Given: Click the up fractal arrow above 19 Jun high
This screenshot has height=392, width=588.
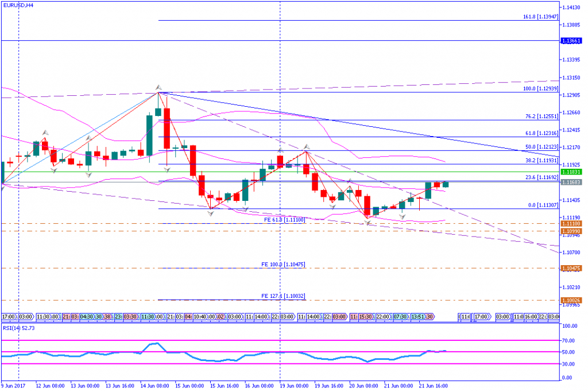Looking at the screenshot, I should click(x=307, y=148).
